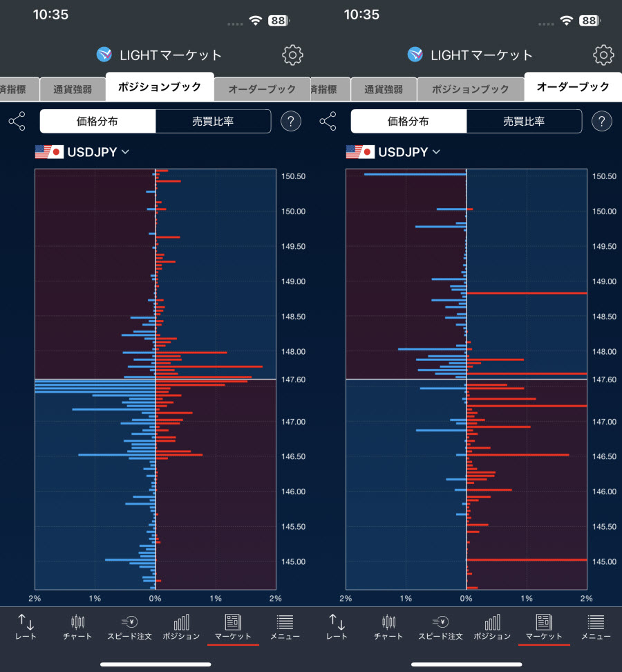The width and height of the screenshot is (622, 672).
Task: Open ポジション bars icon in left nav
Action: click(x=181, y=627)
